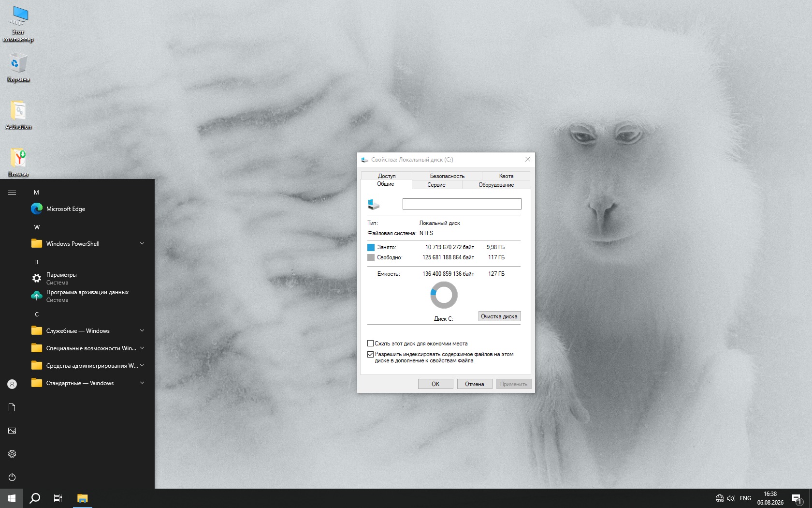Open the Этот компьютер desktop icon
Image resolution: width=812 pixels, height=508 pixels.
click(18, 24)
